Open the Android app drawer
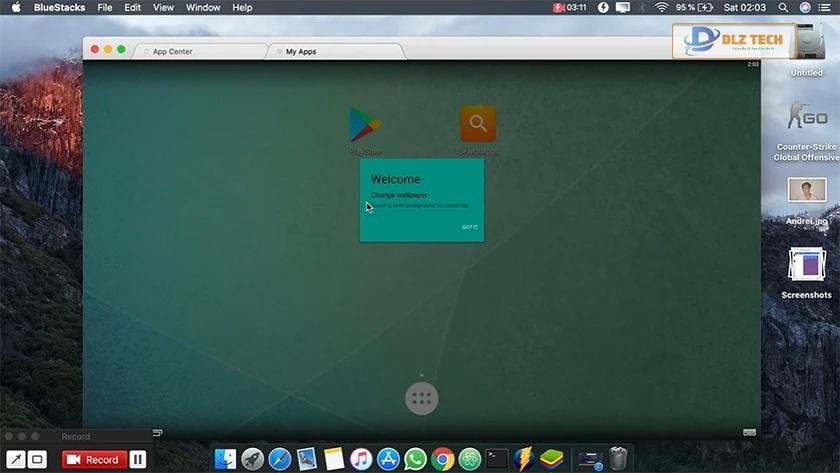The image size is (840, 473). (x=421, y=398)
